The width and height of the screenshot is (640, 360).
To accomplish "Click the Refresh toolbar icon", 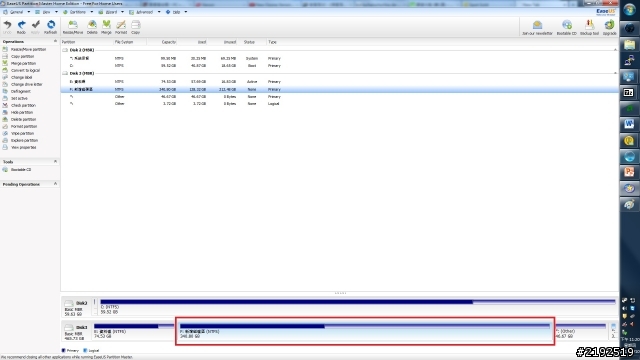I will 51,25.
